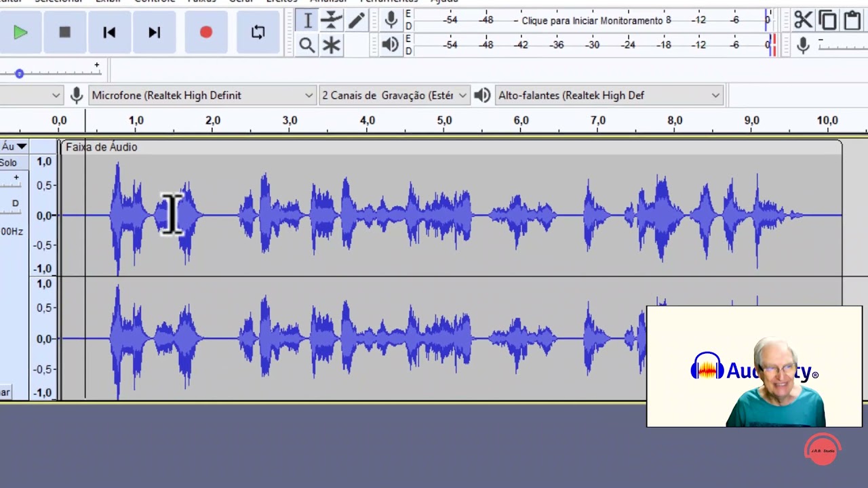Select the Draw (pencil) tool

click(357, 21)
